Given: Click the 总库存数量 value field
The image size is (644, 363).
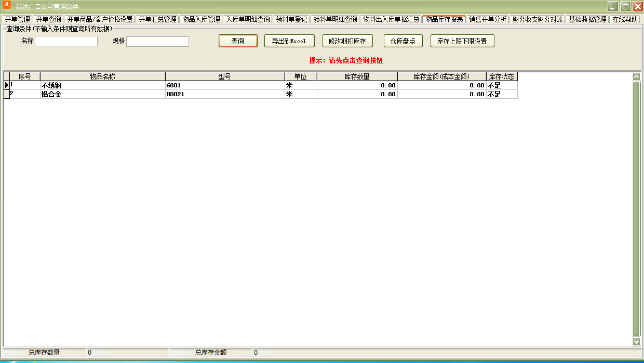Looking at the screenshot, I should click(x=127, y=353).
